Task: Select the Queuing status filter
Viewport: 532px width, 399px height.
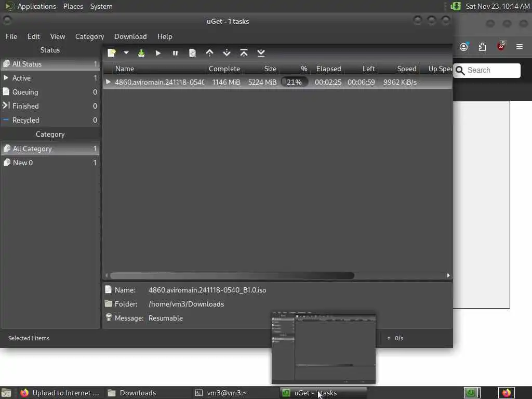Action: (50, 92)
